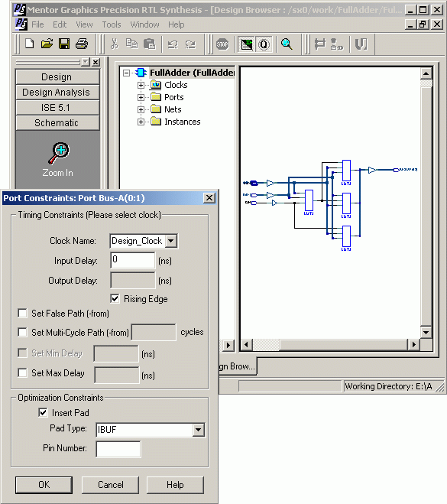Uncheck the Insert Pad checkbox
The width and height of the screenshot is (447, 504).
(x=43, y=412)
